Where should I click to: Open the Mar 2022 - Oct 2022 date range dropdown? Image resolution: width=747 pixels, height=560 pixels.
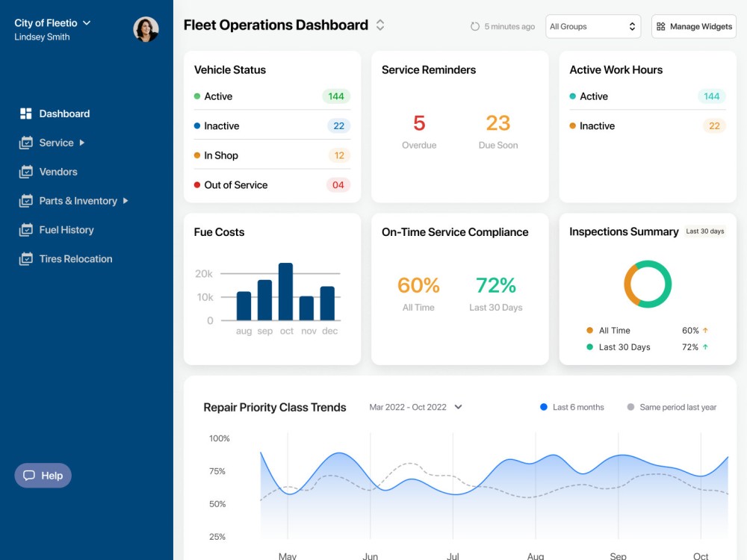point(415,407)
